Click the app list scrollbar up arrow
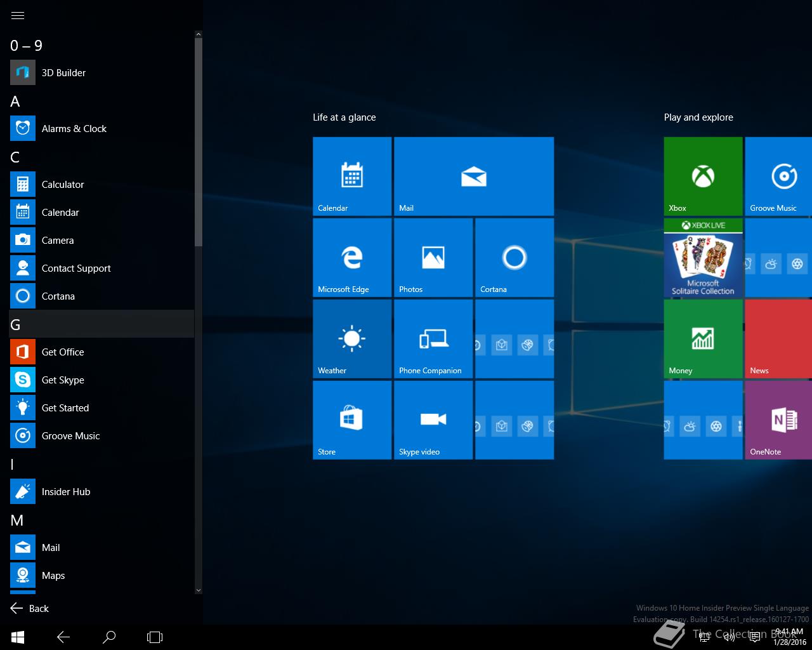This screenshot has height=650, width=812. point(199,34)
